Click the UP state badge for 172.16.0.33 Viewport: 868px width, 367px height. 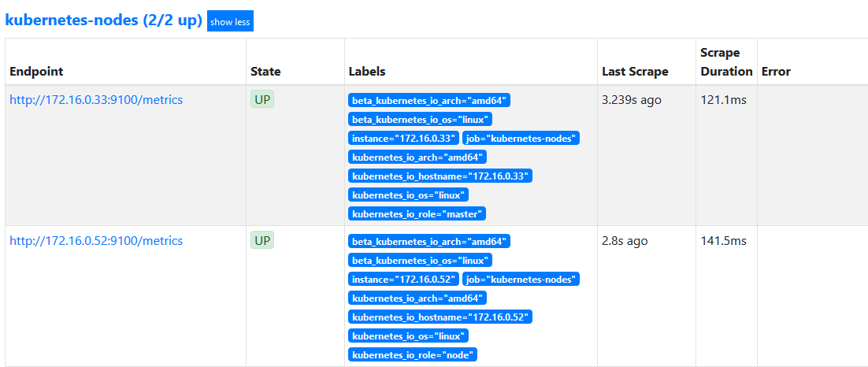[262, 100]
